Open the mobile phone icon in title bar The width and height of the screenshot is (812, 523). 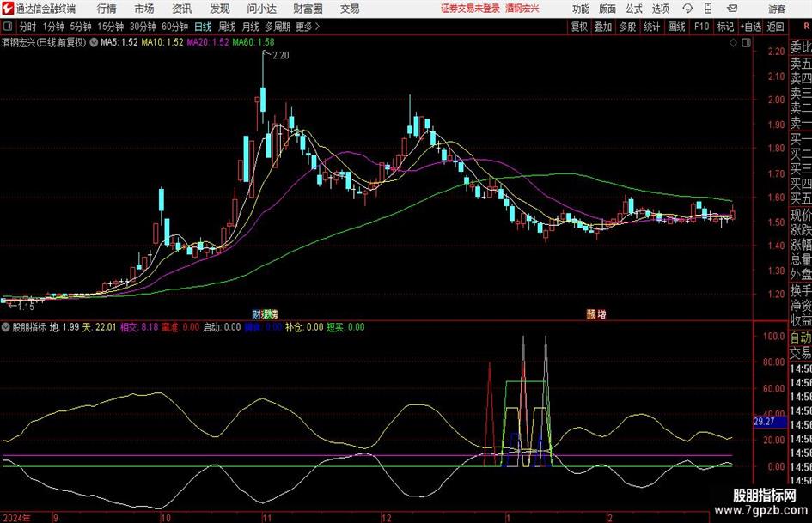[708, 9]
